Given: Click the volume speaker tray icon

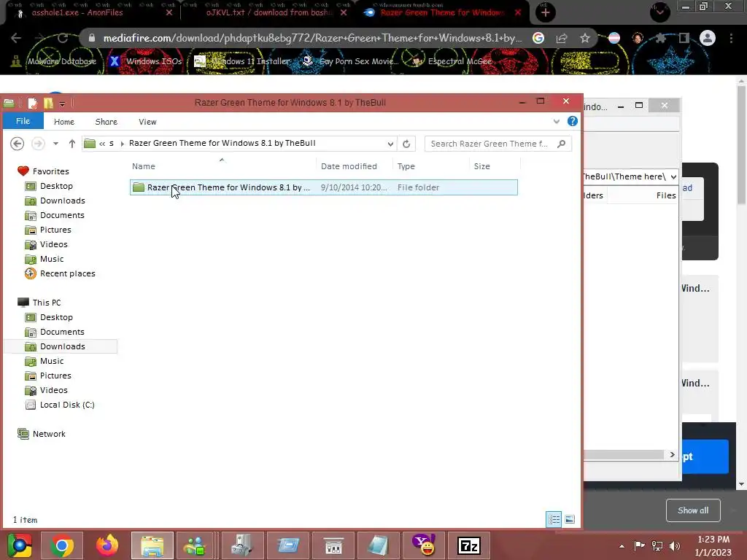Looking at the screenshot, I should (675, 546).
